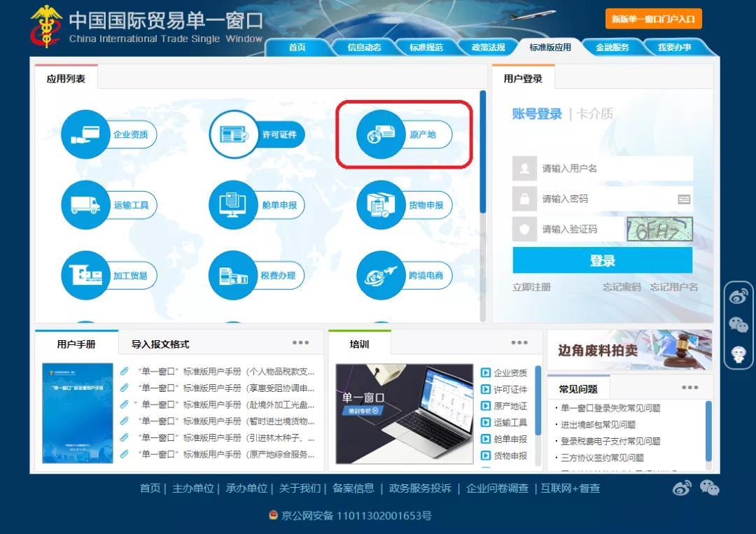Viewport: 756px width, 534px height.
Task: Click the police badge icon by 京公网安备
Action: (274, 515)
